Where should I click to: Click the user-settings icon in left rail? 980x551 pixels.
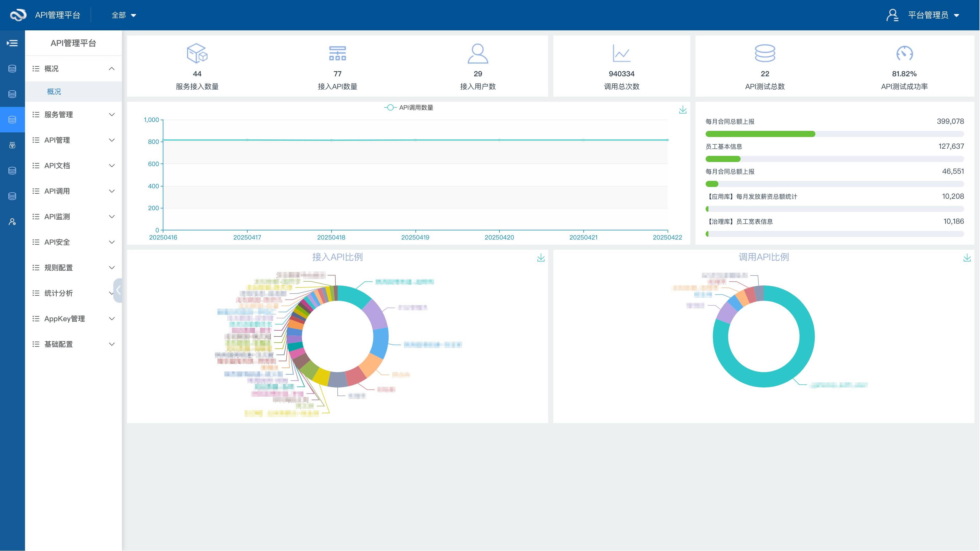pos(12,222)
